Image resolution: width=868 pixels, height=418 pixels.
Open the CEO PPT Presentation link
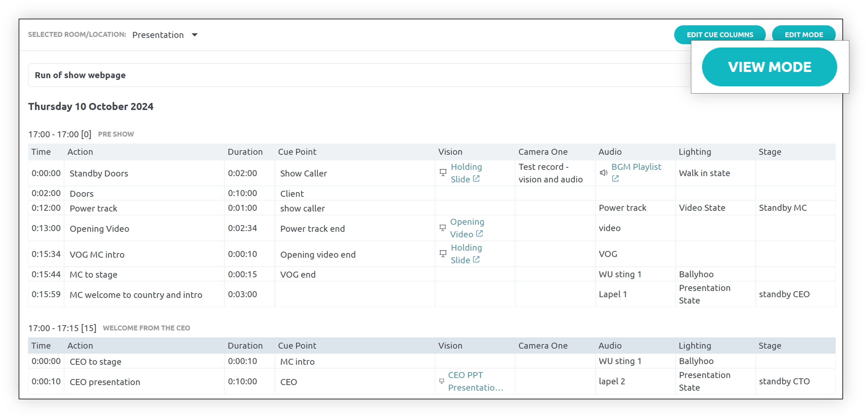tap(475, 381)
